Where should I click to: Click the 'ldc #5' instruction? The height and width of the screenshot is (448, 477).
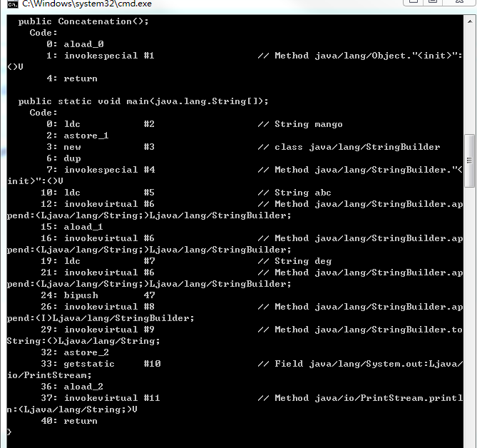(x=109, y=193)
